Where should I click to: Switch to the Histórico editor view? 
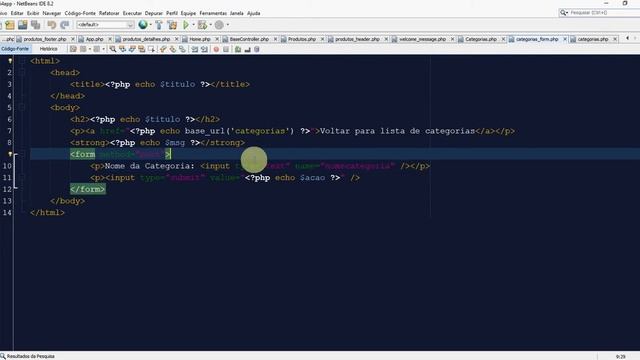point(49,49)
